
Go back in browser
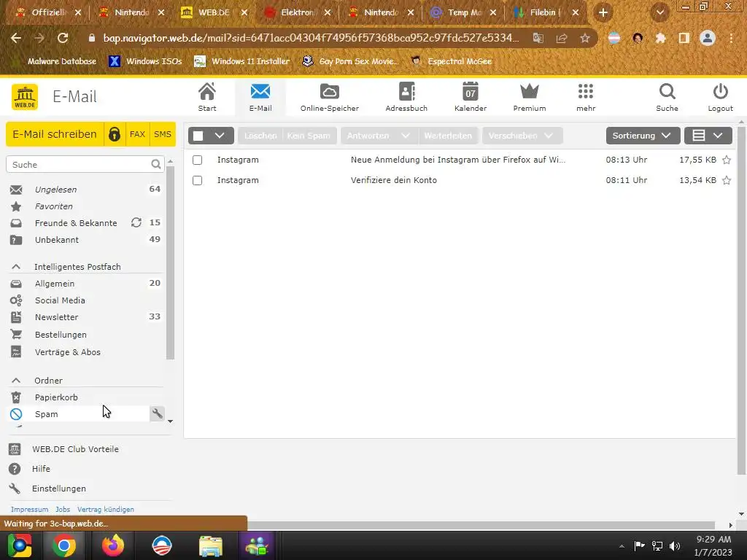tap(16, 38)
